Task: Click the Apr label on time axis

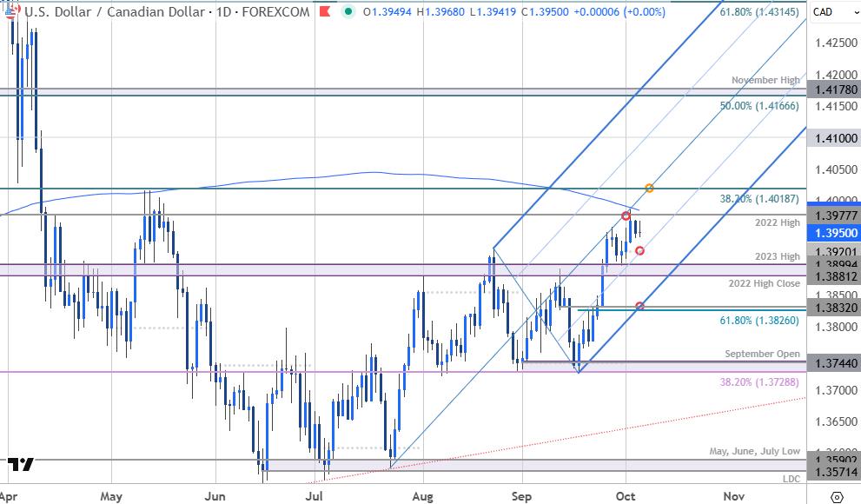Action: click(x=8, y=496)
